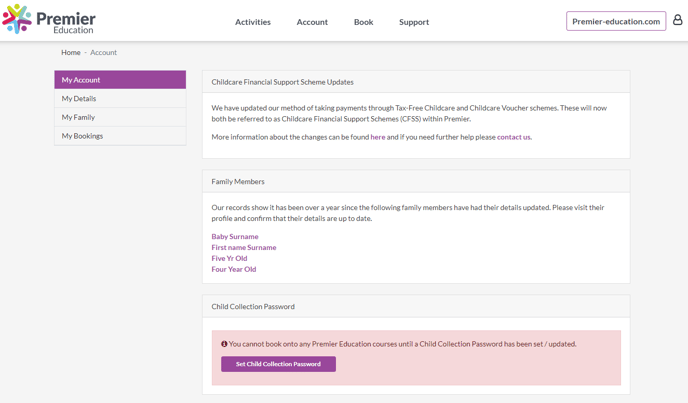
Task: Open the Activities menu
Action: pos(253,22)
